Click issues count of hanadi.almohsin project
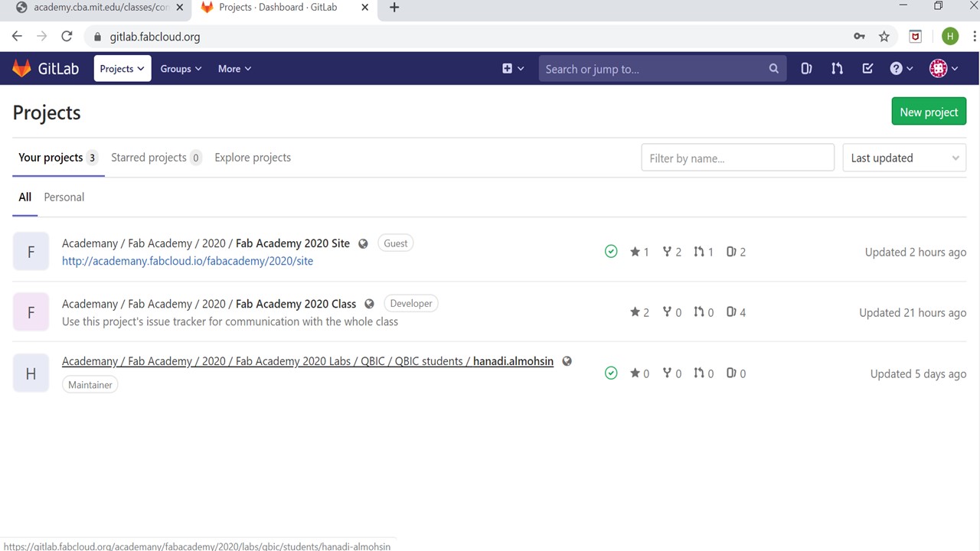 coord(736,373)
